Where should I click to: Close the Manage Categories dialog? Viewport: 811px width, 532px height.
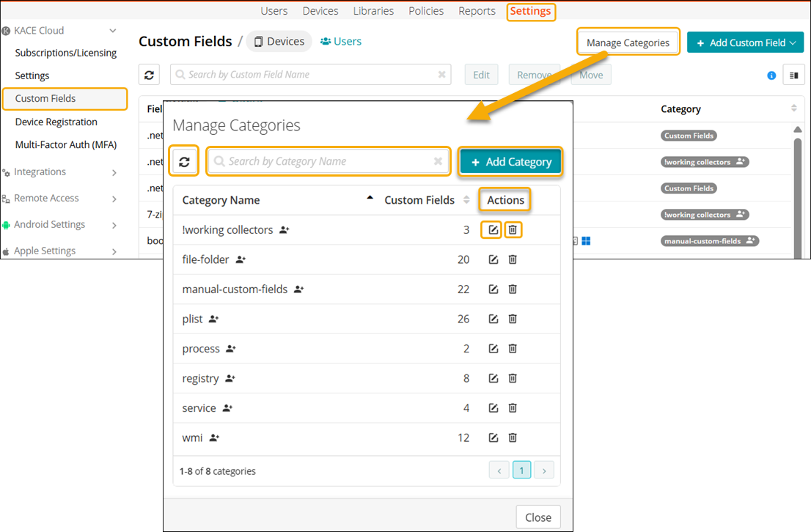(537, 517)
